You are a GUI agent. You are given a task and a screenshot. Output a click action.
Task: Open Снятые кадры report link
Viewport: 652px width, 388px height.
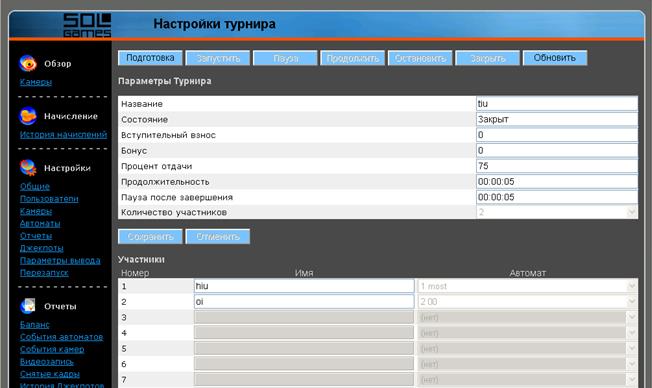49,374
